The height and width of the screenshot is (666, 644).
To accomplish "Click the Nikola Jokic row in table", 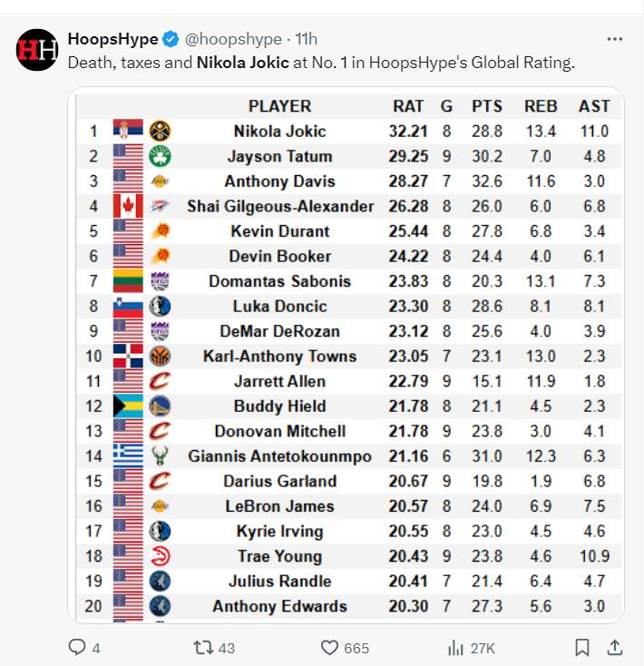I will coord(349,132).
